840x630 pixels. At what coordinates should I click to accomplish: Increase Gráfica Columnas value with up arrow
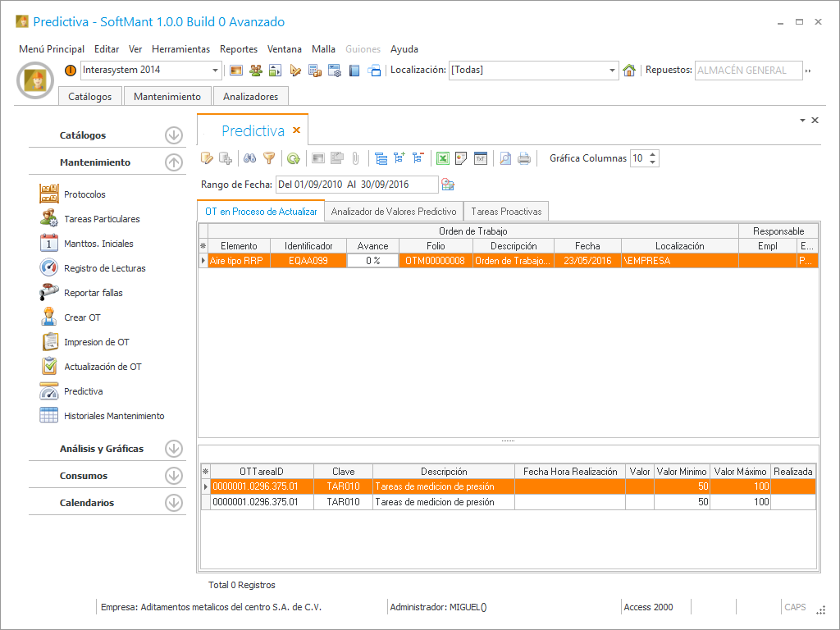(x=653, y=155)
